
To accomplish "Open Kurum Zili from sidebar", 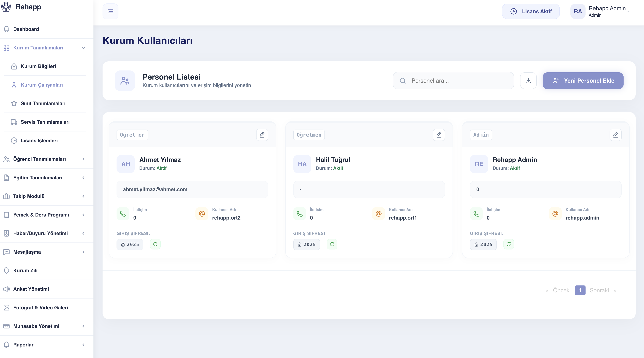I will click(x=47, y=270).
